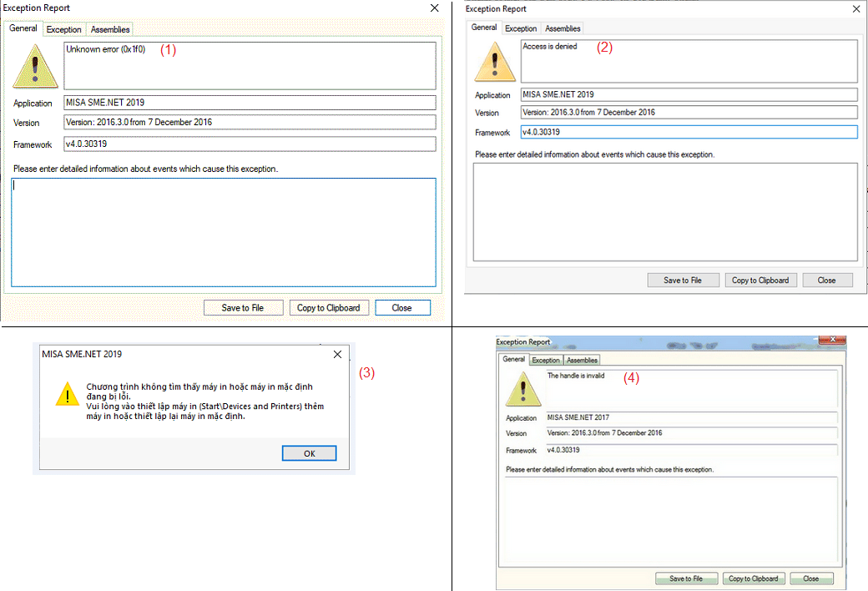Open the Assemblies tab in the Unknown error dialog
Image resolution: width=868 pixels, height=591 pixels.
(x=110, y=29)
